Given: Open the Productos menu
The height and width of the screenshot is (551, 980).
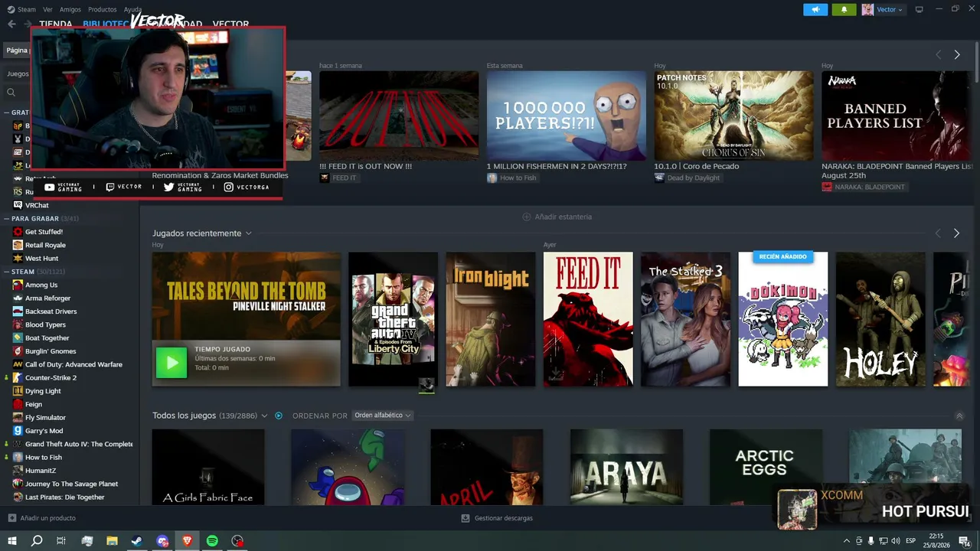Looking at the screenshot, I should (103, 9).
